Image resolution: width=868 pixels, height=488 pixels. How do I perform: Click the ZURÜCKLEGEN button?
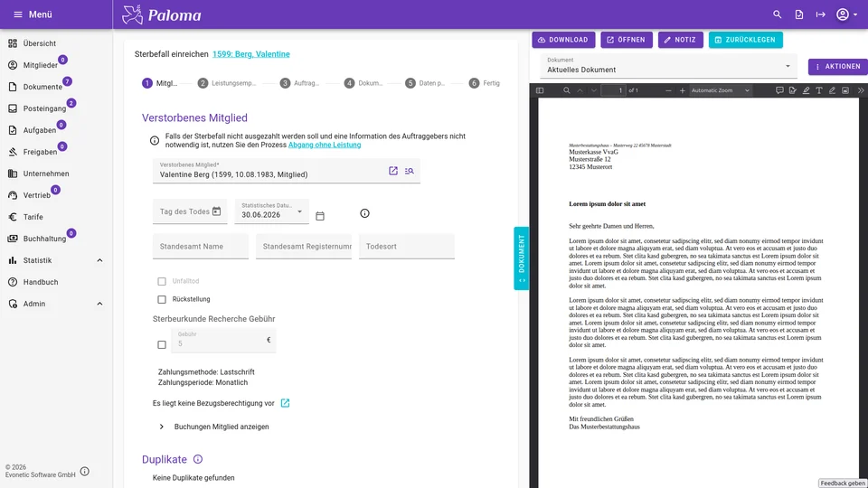coord(745,40)
